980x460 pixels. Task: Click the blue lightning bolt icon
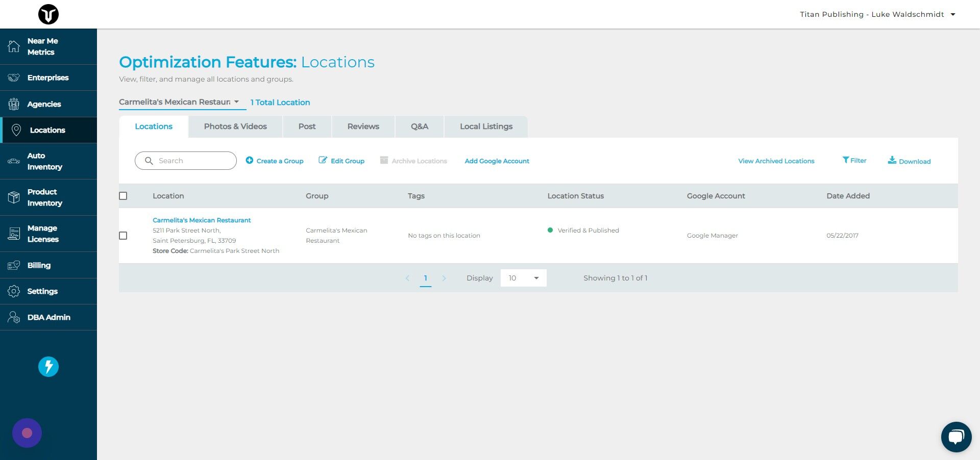pyautogui.click(x=48, y=367)
